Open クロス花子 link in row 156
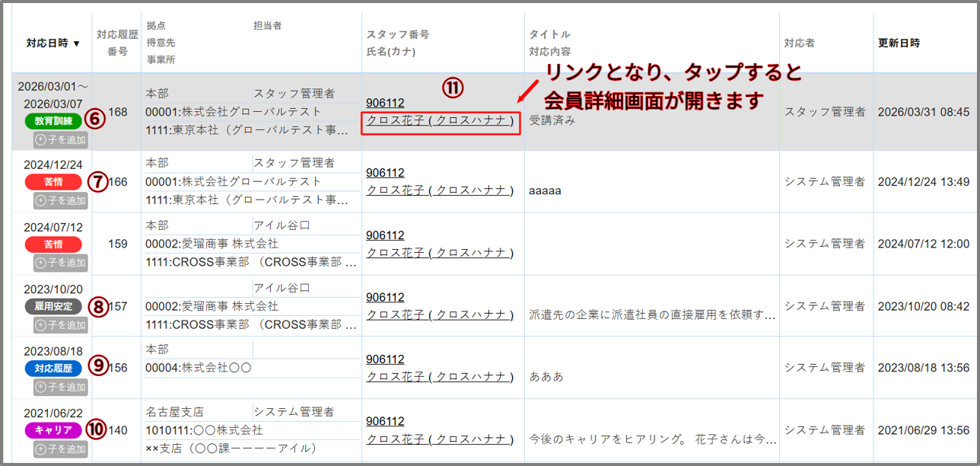This screenshot has height=466, width=980. click(x=440, y=376)
